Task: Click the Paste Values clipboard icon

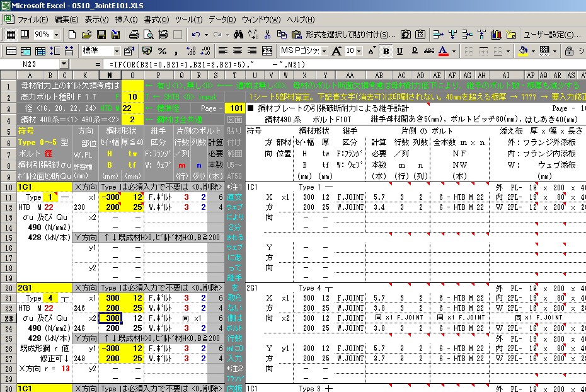Action: (x=420, y=35)
